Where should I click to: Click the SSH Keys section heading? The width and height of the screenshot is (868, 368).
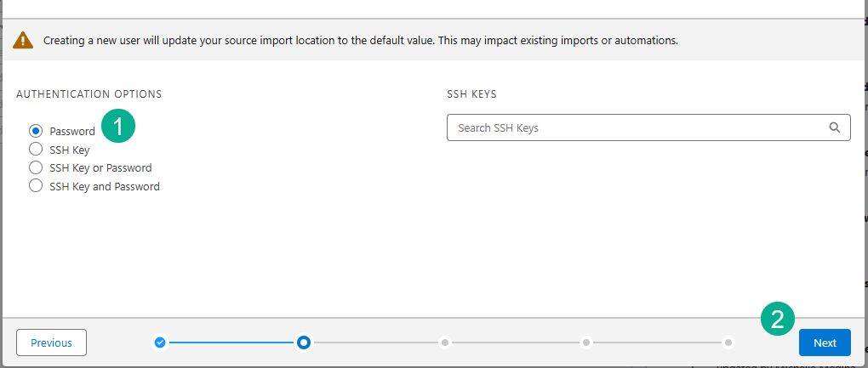[x=471, y=94]
